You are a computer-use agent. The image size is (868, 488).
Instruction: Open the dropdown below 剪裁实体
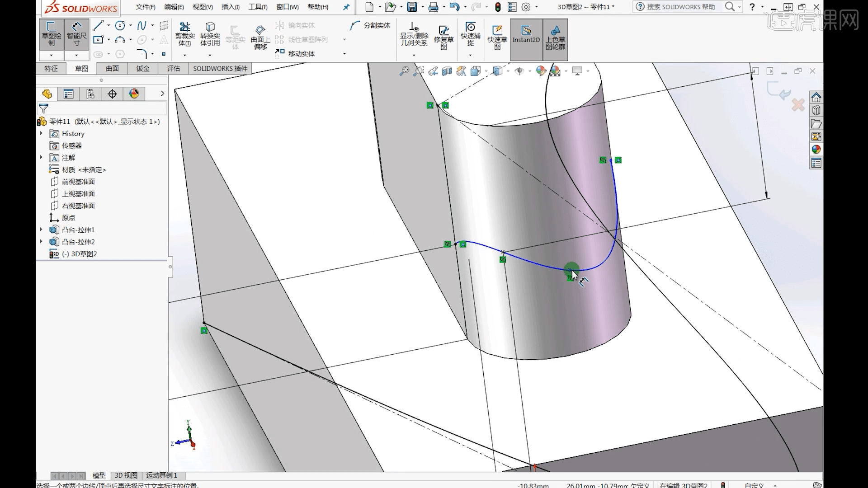(185, 55)
